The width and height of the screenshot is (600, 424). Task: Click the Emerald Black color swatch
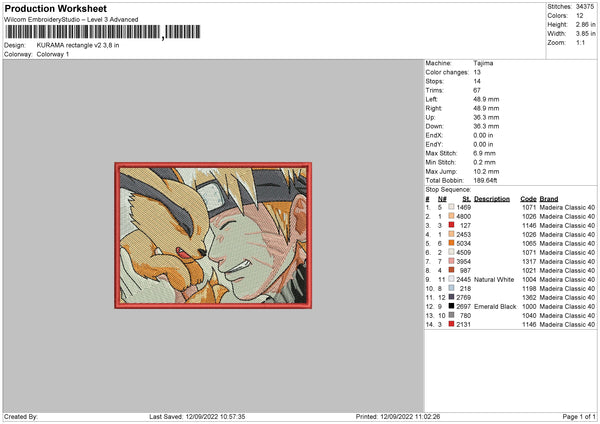pyautogui.click(x=452, y=306)
